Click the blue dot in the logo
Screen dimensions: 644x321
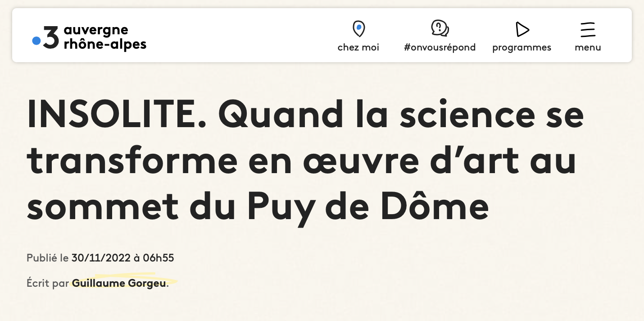36,41
